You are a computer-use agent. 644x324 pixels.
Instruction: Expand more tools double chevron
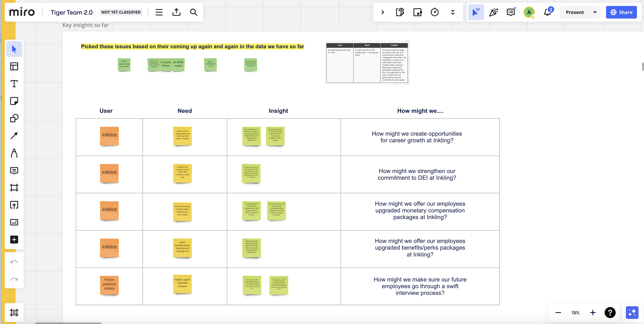coord(453,12)
